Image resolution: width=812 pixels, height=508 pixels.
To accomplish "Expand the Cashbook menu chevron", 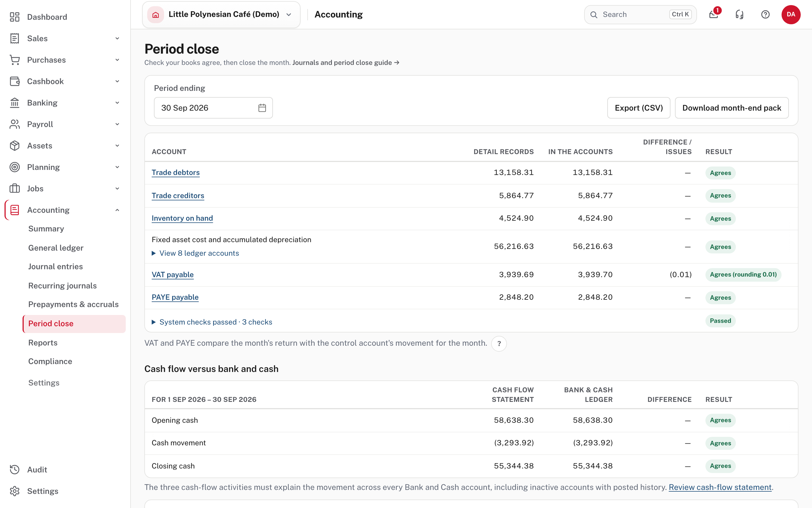I will pyautogui.click(x=117, y=81).
